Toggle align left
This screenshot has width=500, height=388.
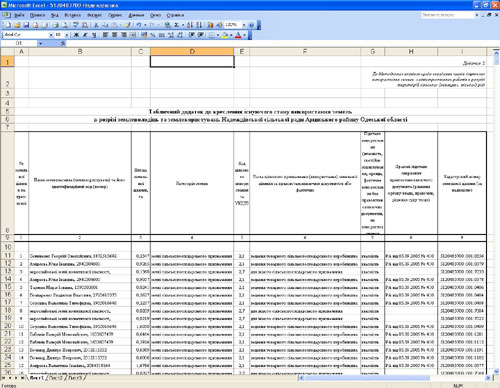pos(105,35)
